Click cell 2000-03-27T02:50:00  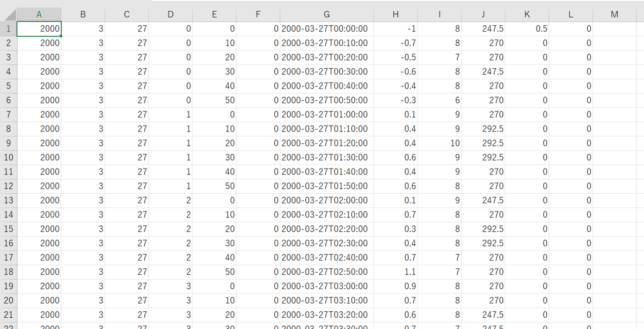pos(327,272)
